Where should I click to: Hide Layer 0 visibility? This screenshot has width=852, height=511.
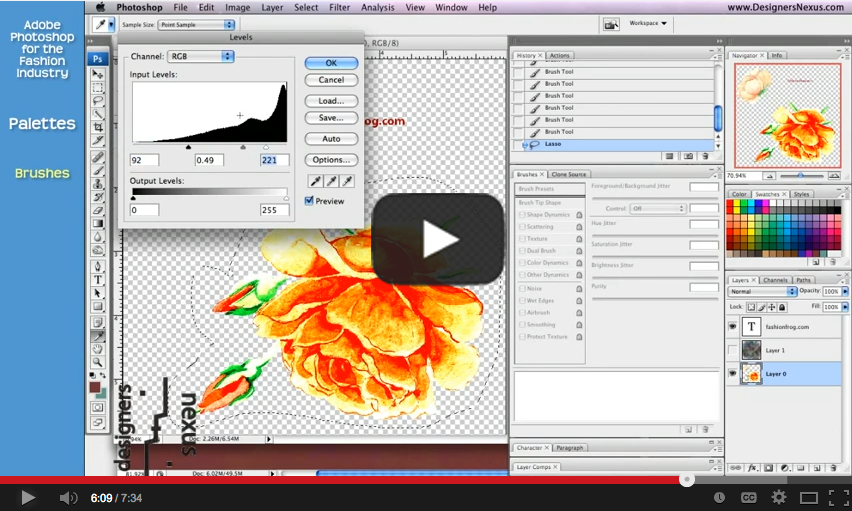pyautogui.click(x=732, y=373)
